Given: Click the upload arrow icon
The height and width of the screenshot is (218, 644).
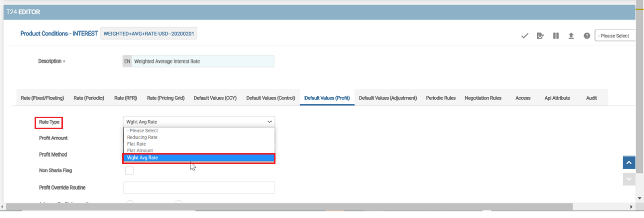Looking at the screenshot, I should click(x=571, y=36).
